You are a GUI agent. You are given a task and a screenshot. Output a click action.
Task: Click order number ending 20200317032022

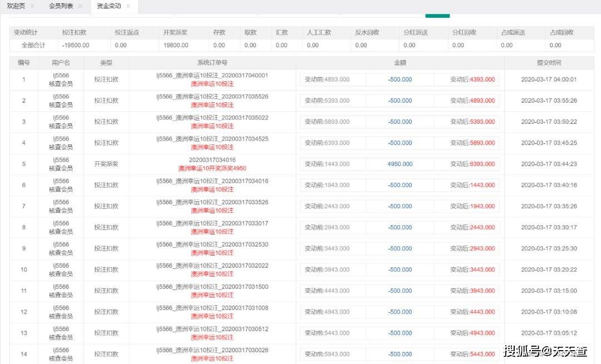(x=213, y=266)
